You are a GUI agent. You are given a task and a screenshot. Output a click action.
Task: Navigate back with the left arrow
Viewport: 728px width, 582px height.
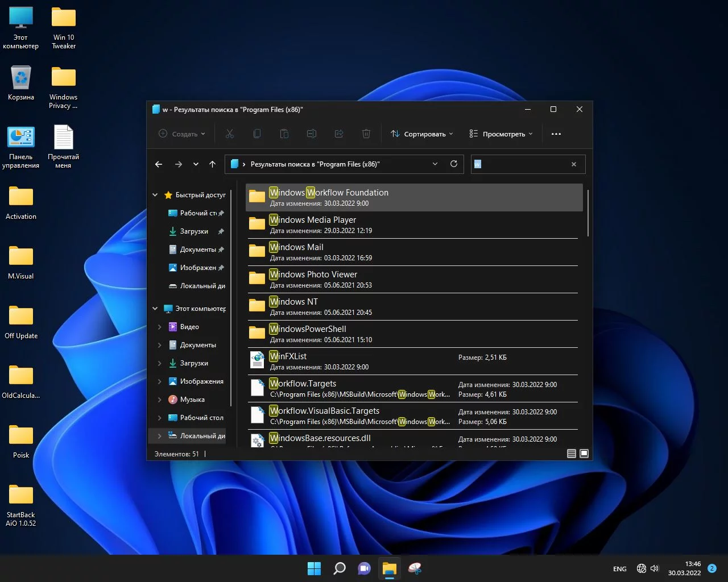pos(159,164)
